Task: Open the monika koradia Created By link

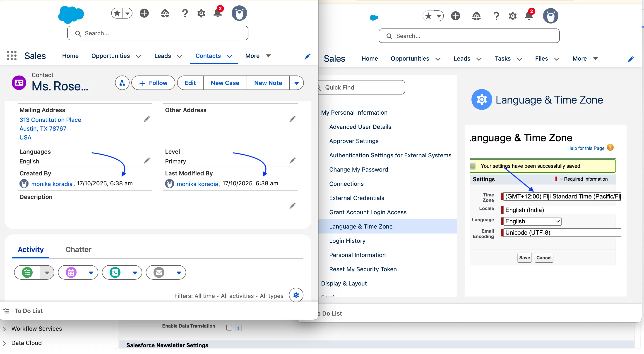Action: (52, 184)
